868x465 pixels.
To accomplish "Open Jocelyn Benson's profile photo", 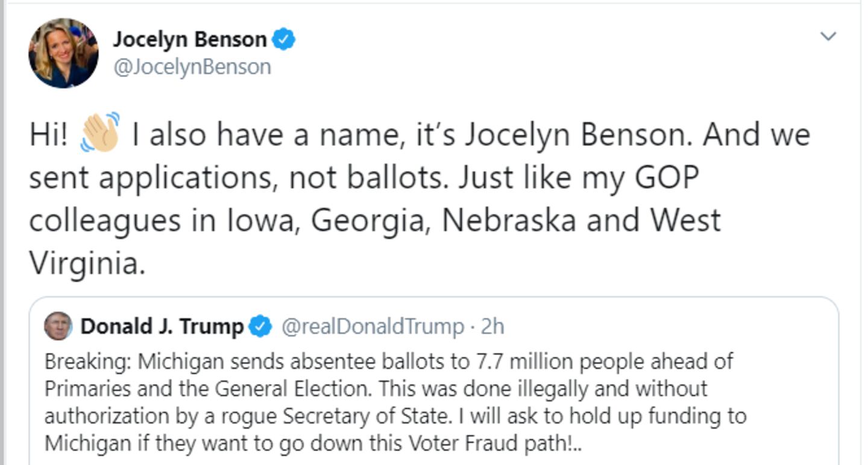I will point(63,53).
